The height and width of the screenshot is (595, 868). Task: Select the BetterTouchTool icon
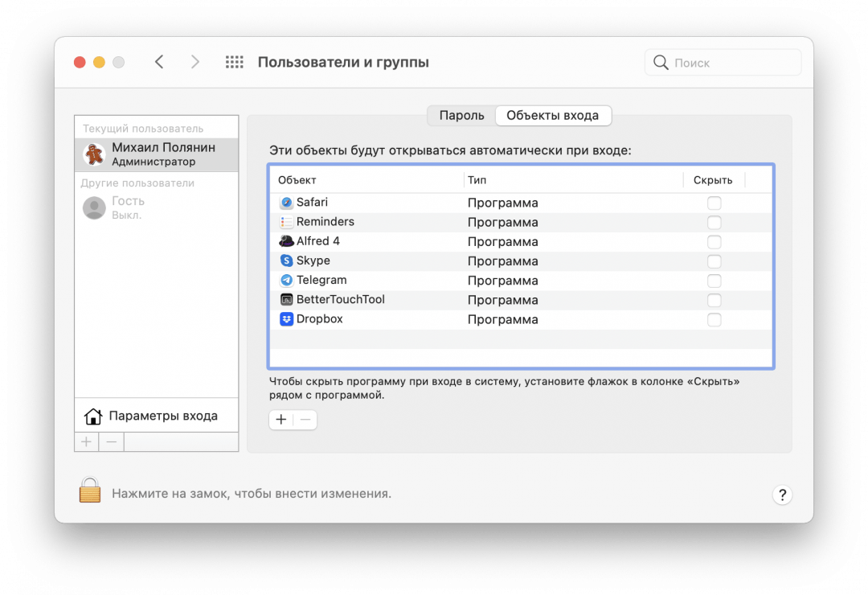tap(287, 299)
